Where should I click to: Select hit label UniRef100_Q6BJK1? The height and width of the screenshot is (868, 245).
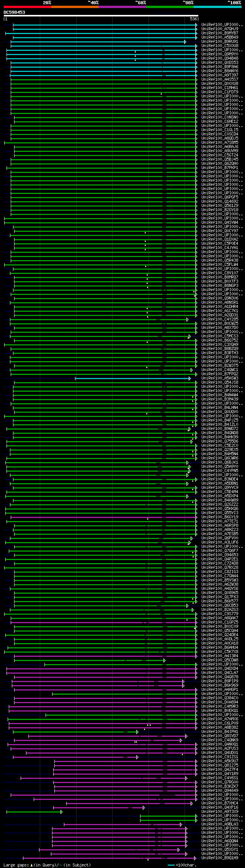(x=220, y=462)
